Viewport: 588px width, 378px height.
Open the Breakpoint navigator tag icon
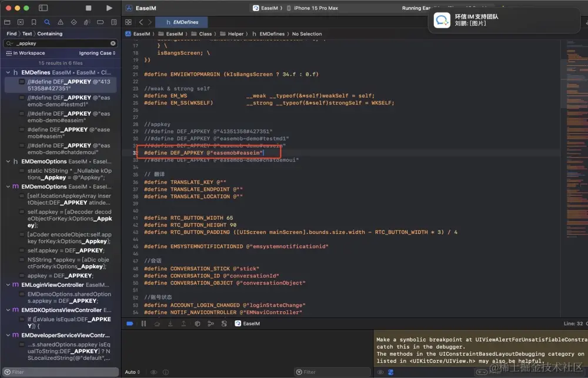100,22
